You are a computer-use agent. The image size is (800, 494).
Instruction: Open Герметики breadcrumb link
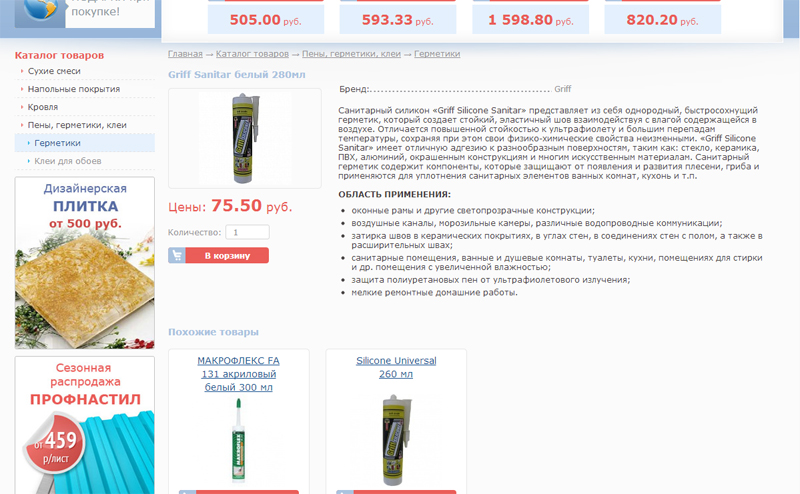pyautogui.click(x=437, y=54)
